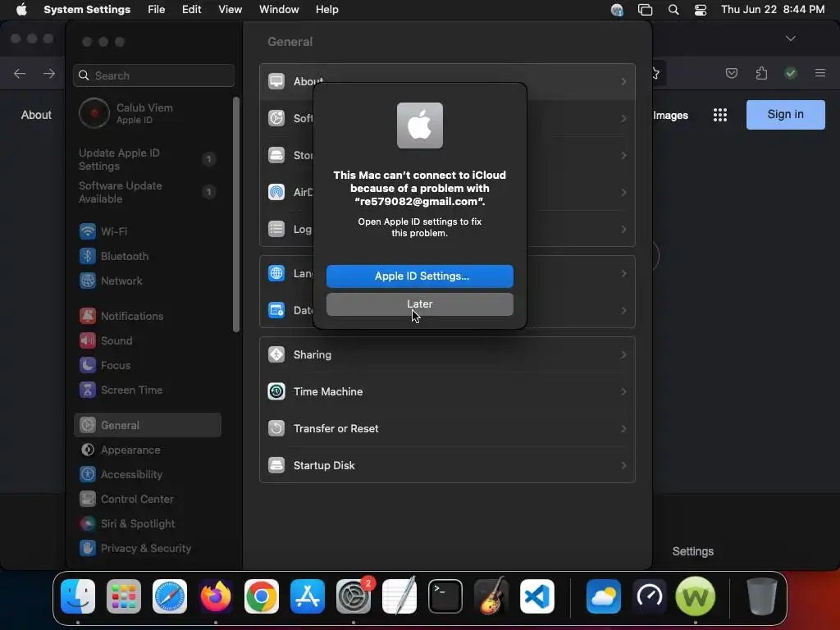
Task: Open Notifications icon in sidebar
Action: [87, 316]
